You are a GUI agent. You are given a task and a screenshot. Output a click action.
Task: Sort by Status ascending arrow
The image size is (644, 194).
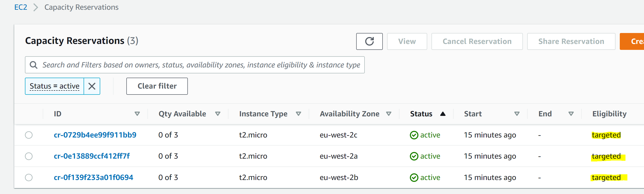pos(442,114)
